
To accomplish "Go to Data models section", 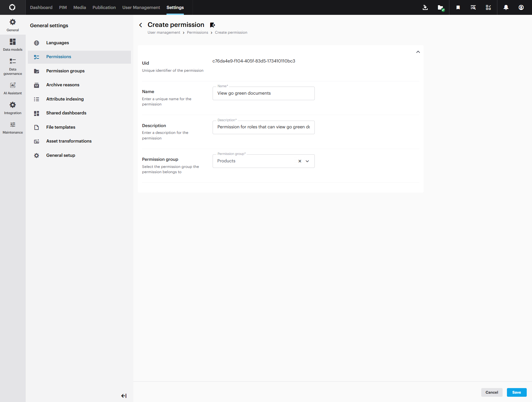I will 13,45.
